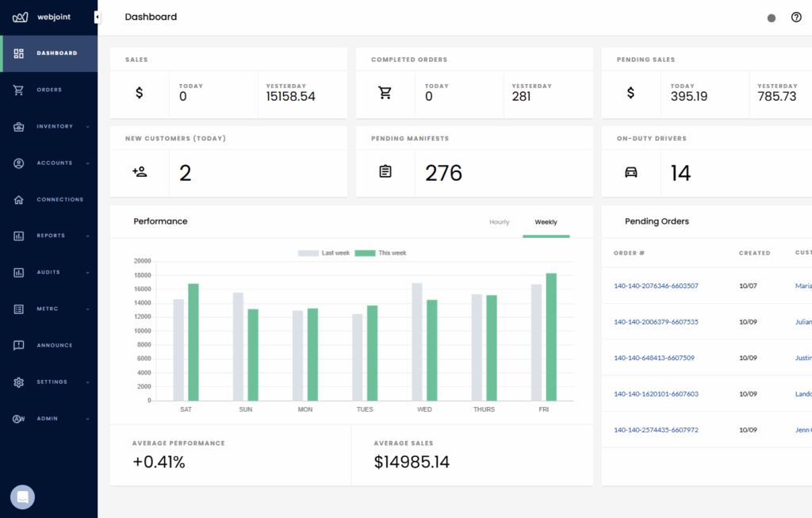Image resolution: width=812 pixels, height=518 pixels.
Task: Open Orders via the shopping cart icon
Action: [19, 90]
